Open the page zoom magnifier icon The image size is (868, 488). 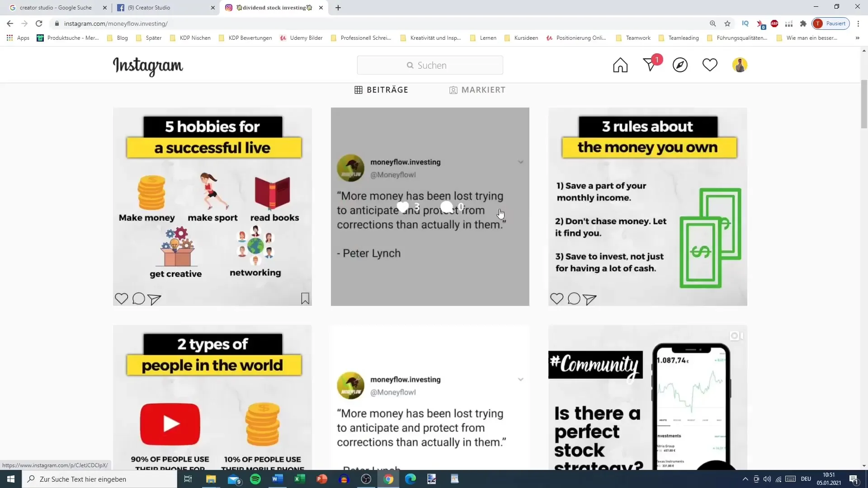click(712, 23)
